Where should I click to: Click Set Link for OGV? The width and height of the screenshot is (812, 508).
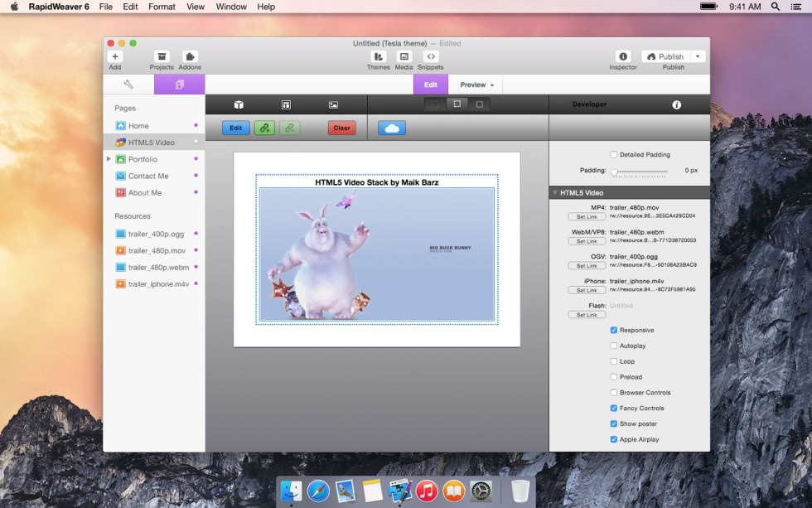[587, 266]
